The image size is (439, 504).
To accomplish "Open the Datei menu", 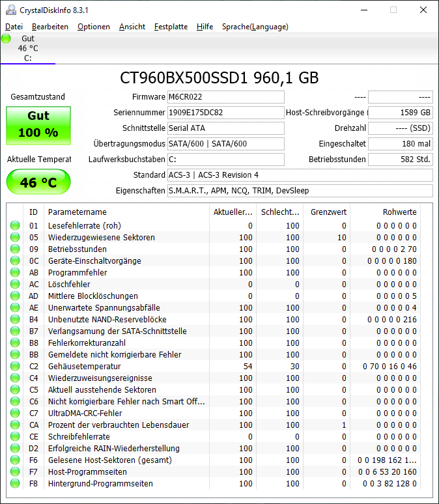I will (14, 27).
